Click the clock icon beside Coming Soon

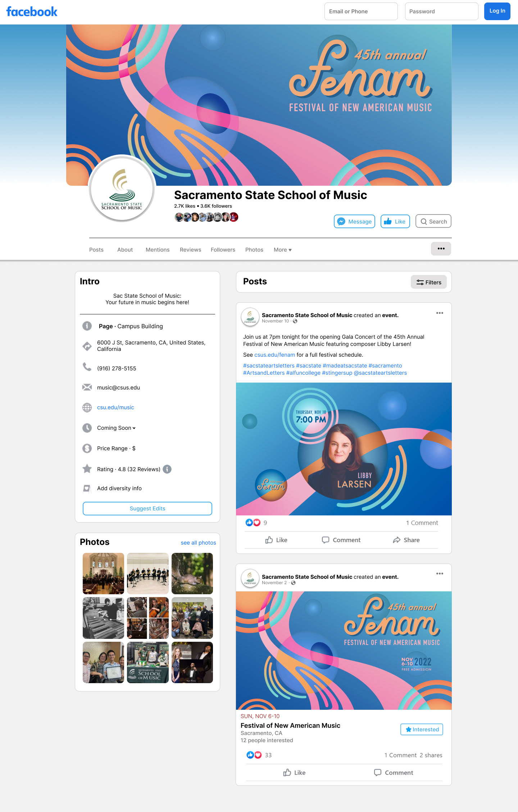tap(87, 428)
